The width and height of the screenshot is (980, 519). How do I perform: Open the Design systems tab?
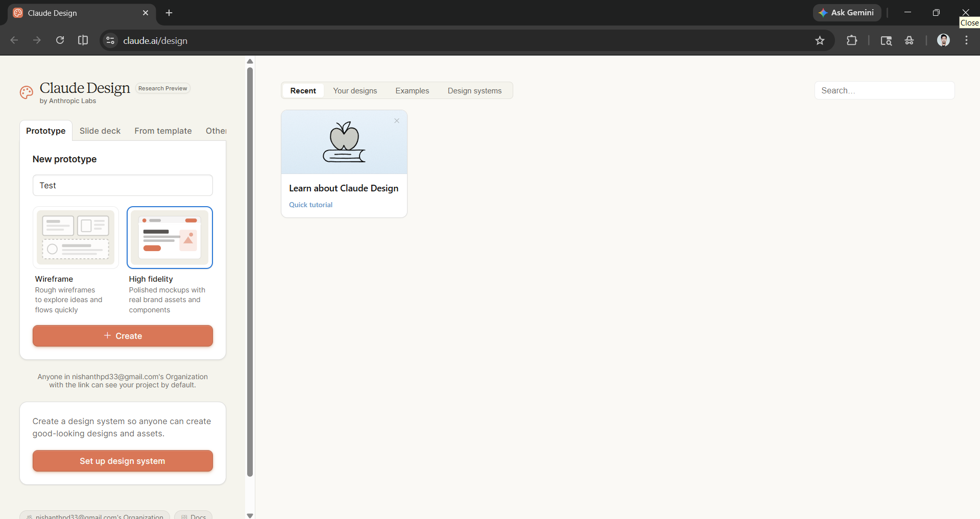[474, 90]
